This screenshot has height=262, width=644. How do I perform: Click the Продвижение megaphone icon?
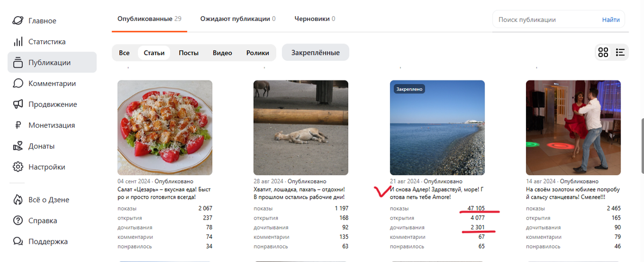(18, 104)
